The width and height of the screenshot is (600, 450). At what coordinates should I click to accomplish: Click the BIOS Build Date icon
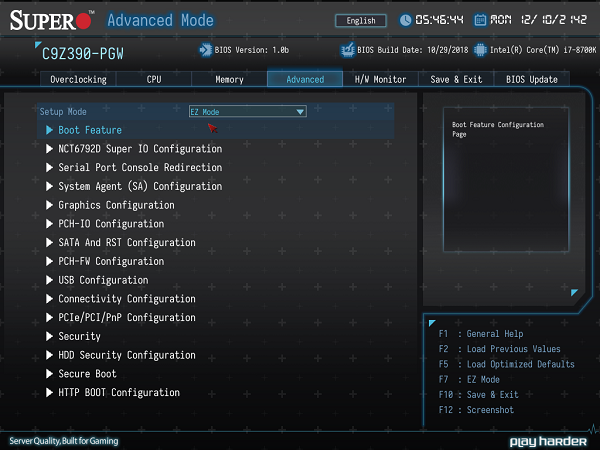pyautogui.click(x=348, y=49)
